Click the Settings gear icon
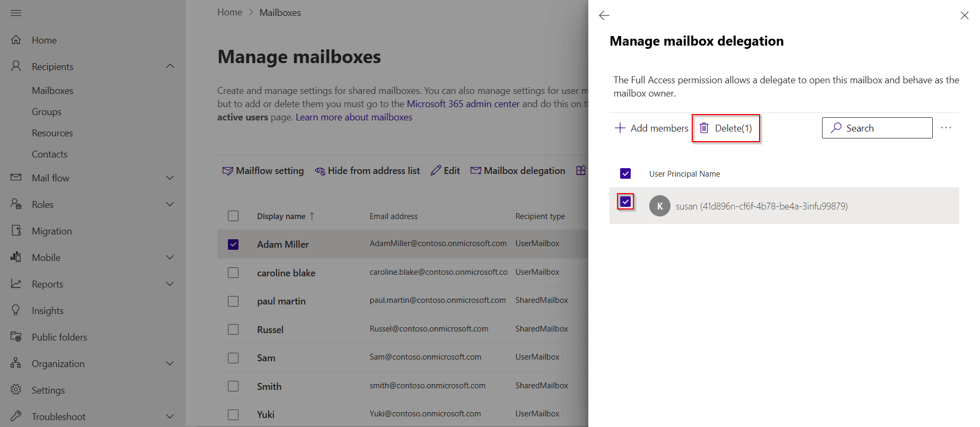Viewport: 980px width, 427px height. point(16,390)
